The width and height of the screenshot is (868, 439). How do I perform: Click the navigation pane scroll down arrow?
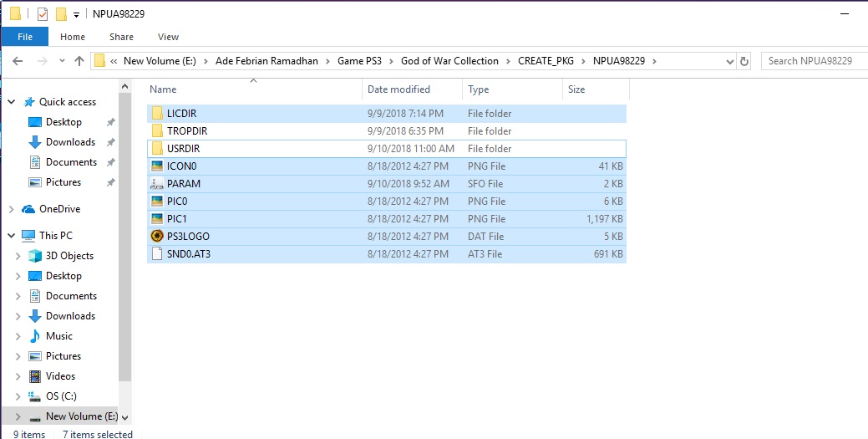click(x=125, y=417)
